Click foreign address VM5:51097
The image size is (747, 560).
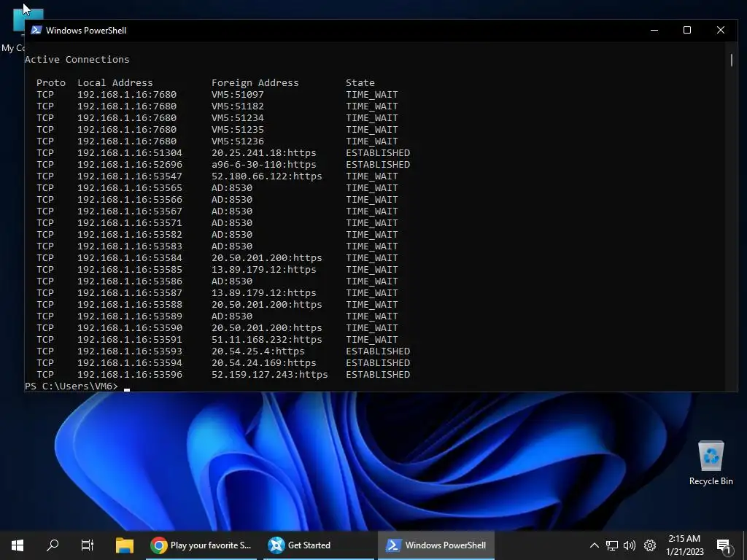pyautogui.click(x=238, y=94)
